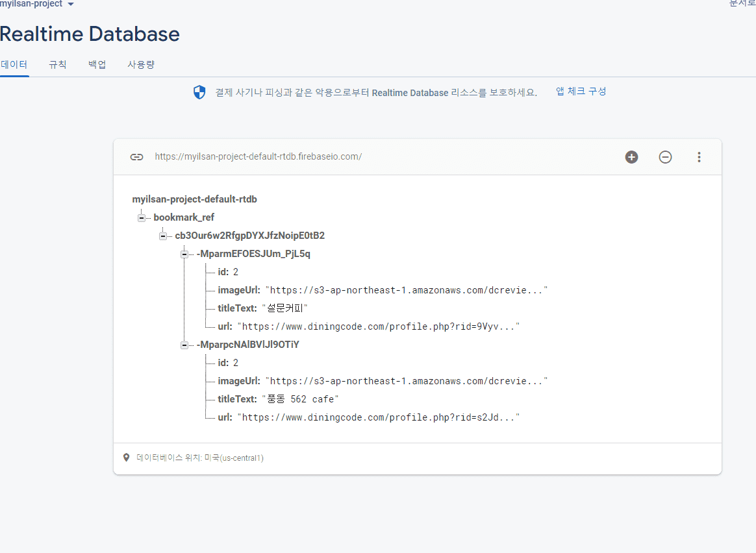The image size is (756, 553).
Task: Select the -MparpcNAlBVlJl9OTiY key
Action: pos(248,345)
